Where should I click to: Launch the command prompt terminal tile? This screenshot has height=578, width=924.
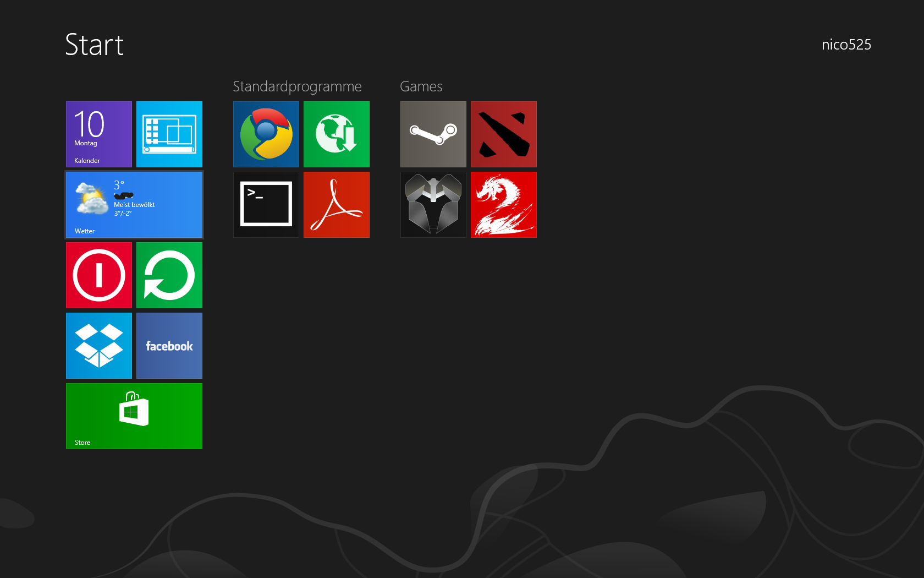click(x=266, y=205)
